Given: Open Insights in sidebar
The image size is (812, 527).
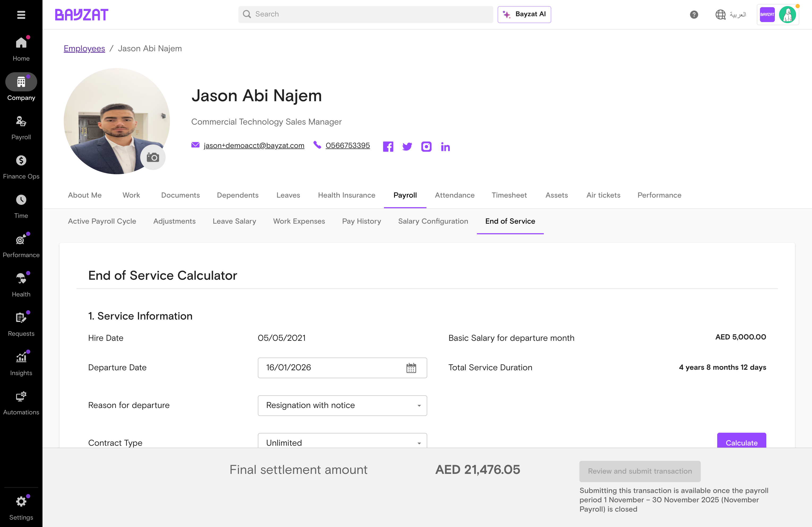Looking at the screenshot, I should (x=21, y=363).
